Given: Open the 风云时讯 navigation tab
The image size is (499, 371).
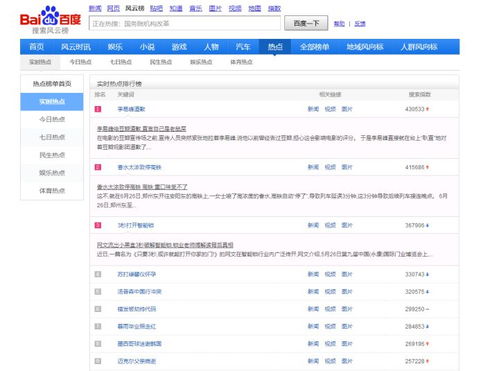Looking at the screenshot, I should point(76,47).
